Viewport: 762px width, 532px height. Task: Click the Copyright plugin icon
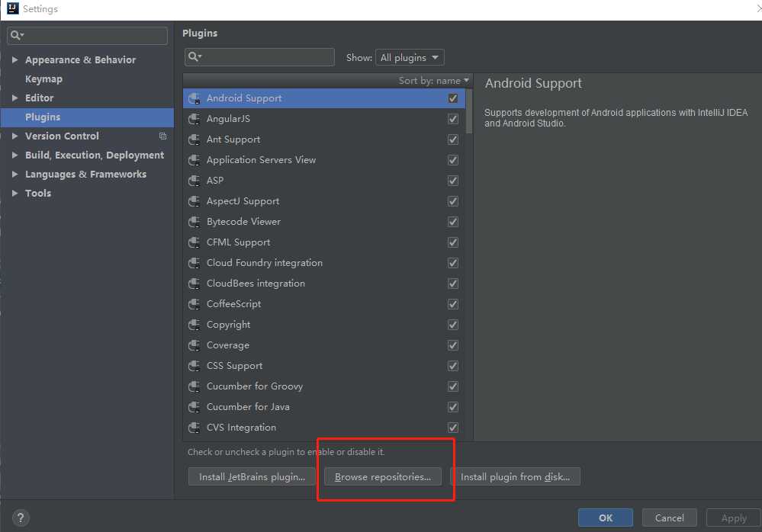[x=194, y=324]
